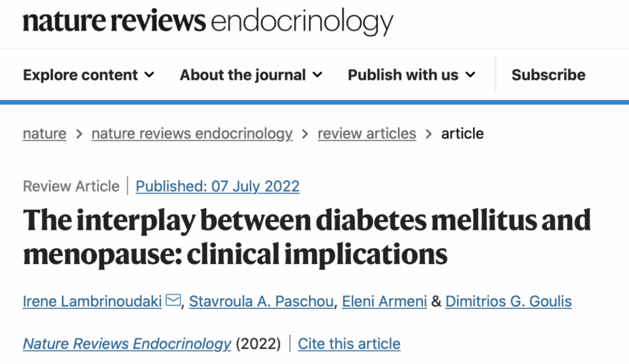Open author Dimitrios G. Goulis
This screenshot has height=364, width=629.
click(x=508, y=301)
